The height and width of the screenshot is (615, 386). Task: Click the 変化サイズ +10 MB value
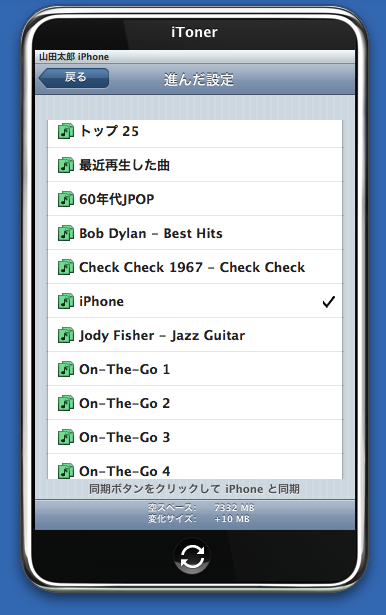pyautogui.click(x=232, y=519)
